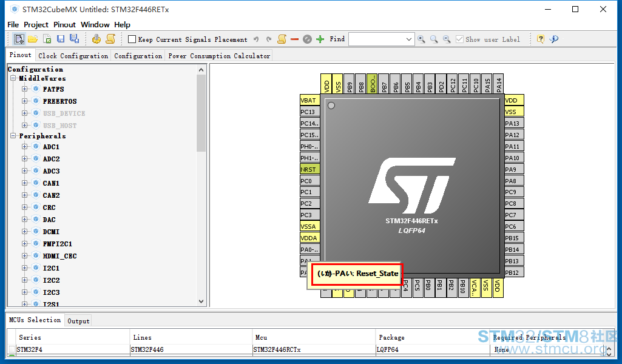This screenshot has height=364, width=622.
Task: Click the configuration tree scrollbar thumb
Action: pyautogui.click(x=201, y=113)
